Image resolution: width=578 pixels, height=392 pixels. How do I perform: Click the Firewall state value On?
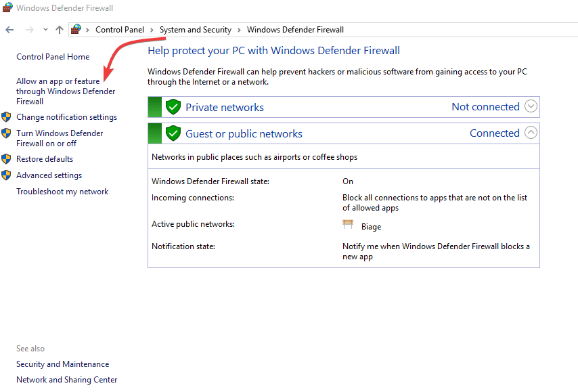pyautogui.click(x=348, y=181)
